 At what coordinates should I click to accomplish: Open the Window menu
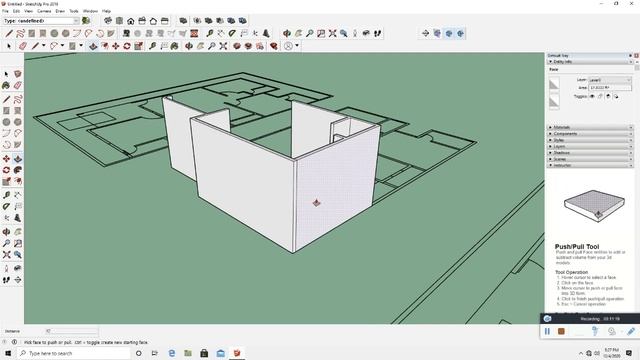(90, 11)
